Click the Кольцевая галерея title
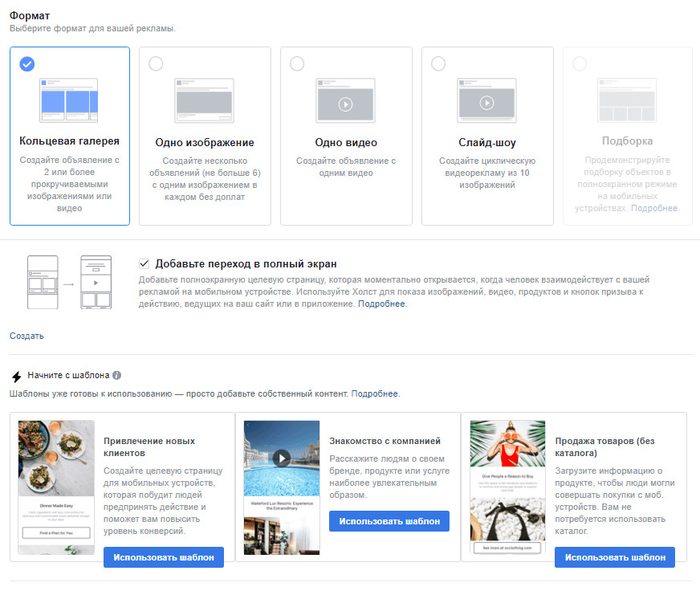 69,141
